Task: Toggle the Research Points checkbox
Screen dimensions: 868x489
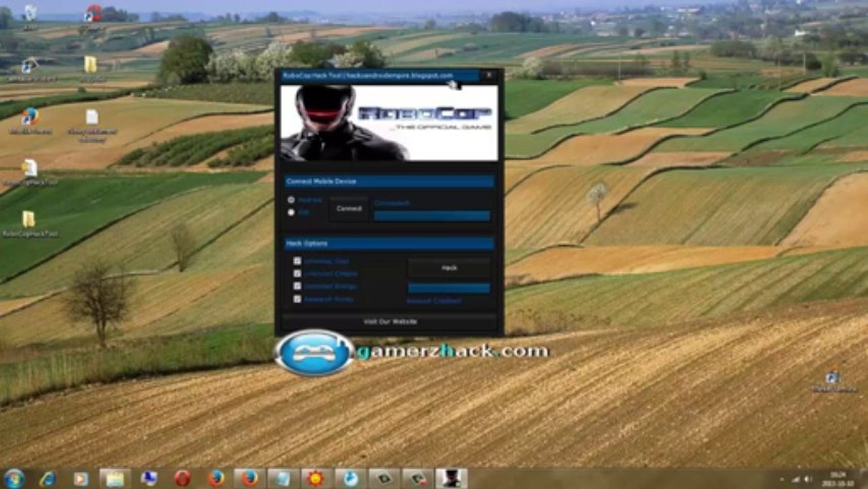Action: [297, 299]
